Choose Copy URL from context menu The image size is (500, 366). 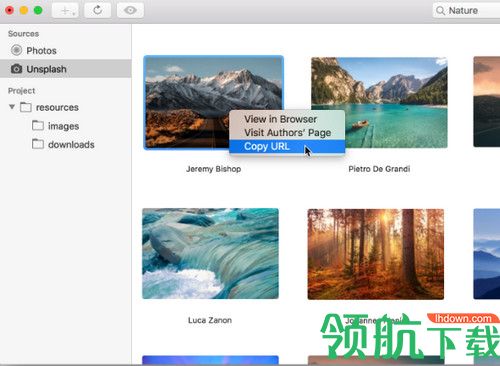pyautogui.click(x=287, y=146)
